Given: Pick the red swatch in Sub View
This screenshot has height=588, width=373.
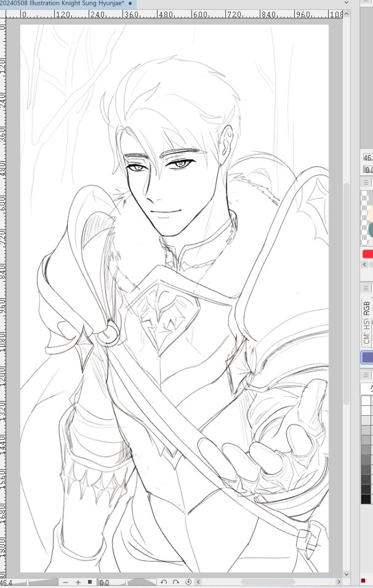Looking at the screenshot, I should 367,254.
